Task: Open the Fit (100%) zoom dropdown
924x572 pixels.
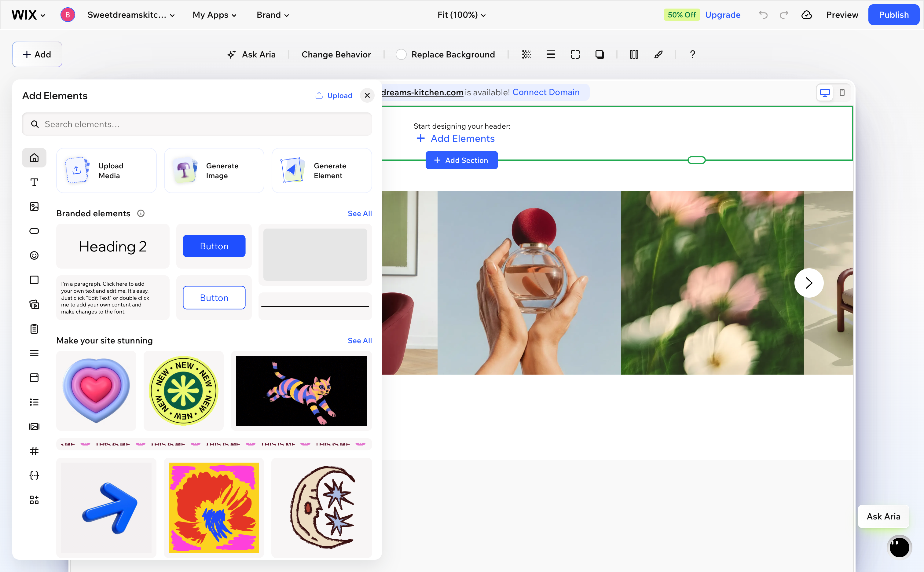Action: [461, 15]
